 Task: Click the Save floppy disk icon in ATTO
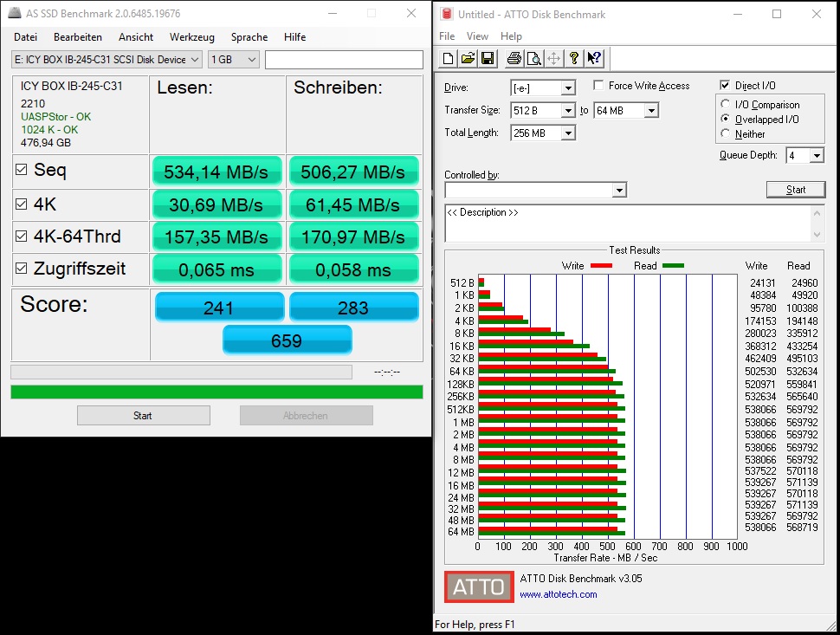coord(488,58)
